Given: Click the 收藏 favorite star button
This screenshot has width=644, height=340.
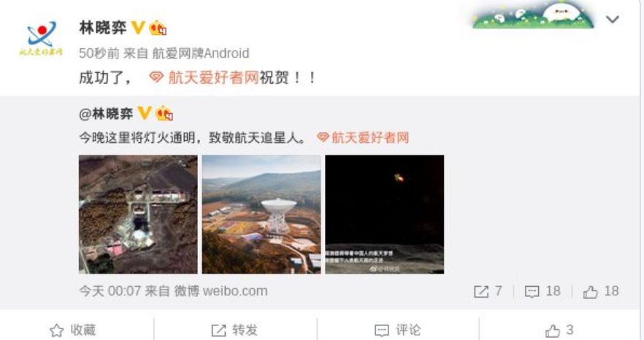Looking at the screenshot, I should [73, 330].
